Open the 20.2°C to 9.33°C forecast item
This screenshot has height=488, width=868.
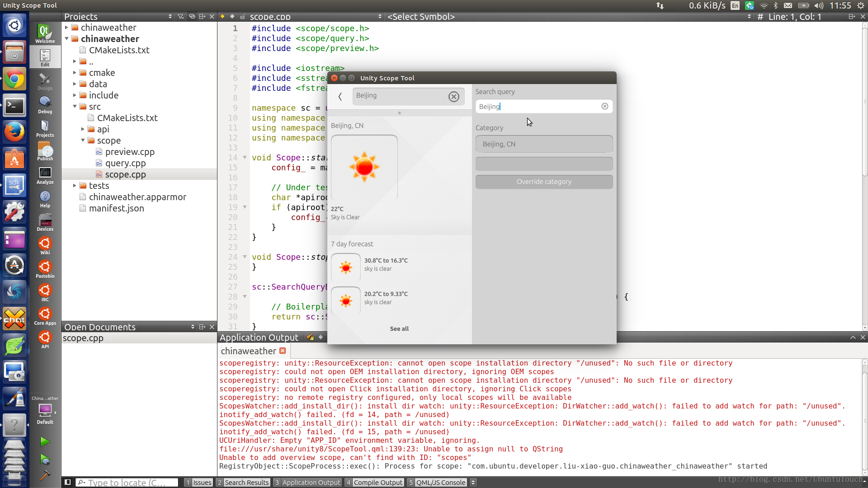399,301
